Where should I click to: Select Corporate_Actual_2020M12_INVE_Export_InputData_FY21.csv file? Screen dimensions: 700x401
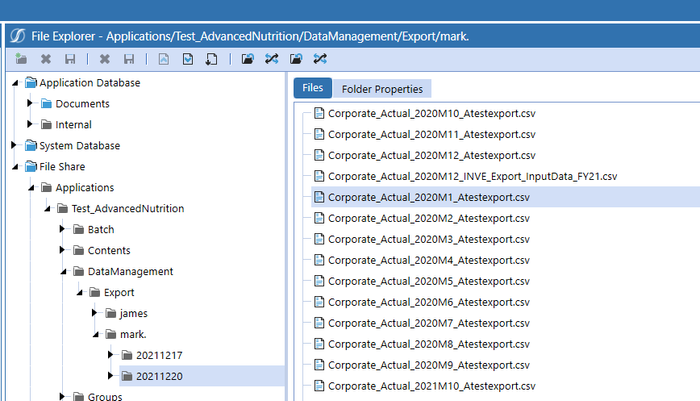(472, 176)
